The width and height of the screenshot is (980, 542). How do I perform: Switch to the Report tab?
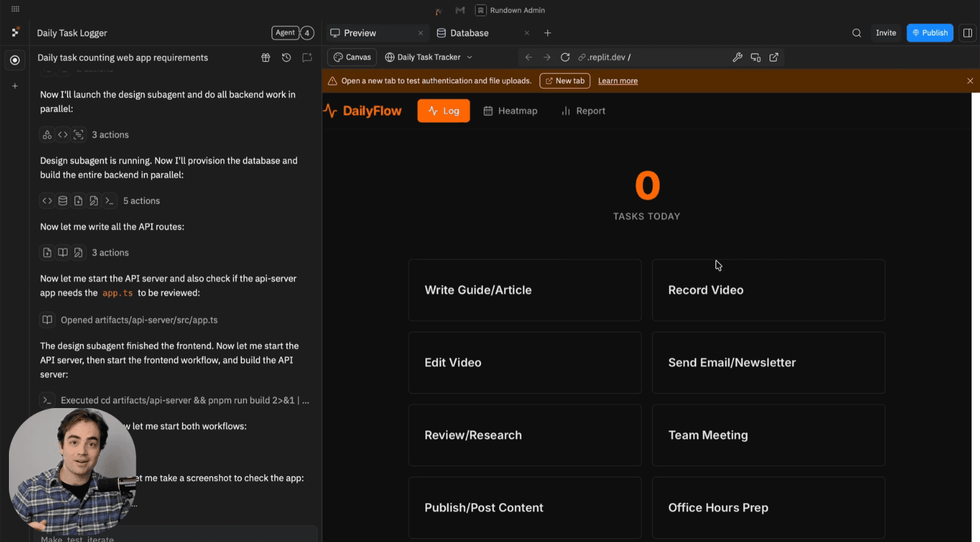pos(583,110)
